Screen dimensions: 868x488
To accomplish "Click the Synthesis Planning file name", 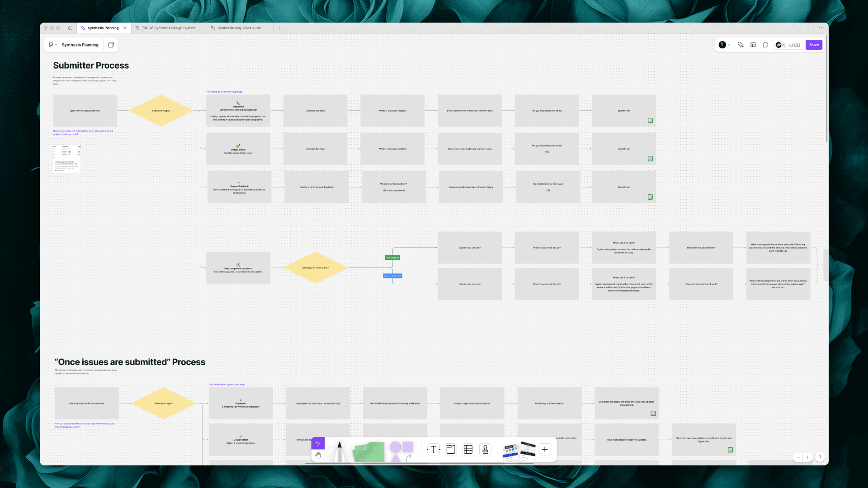I will pos(80,45).
